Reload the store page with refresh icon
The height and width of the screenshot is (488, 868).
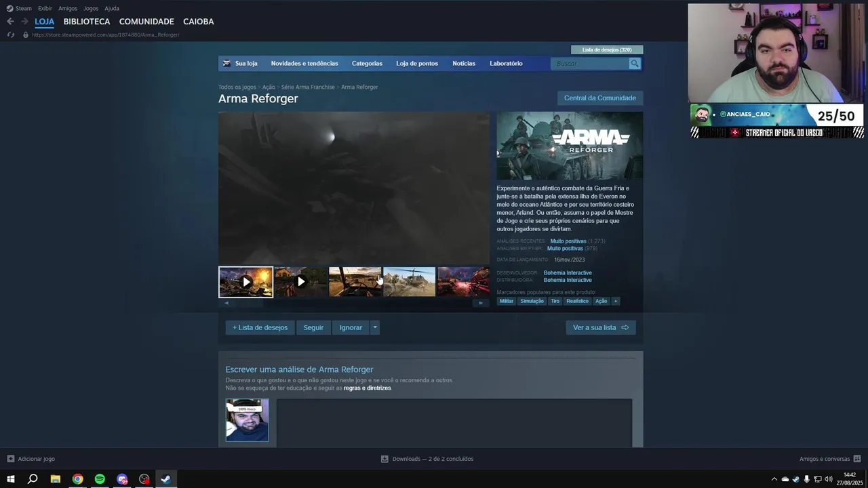click(11, 35)
